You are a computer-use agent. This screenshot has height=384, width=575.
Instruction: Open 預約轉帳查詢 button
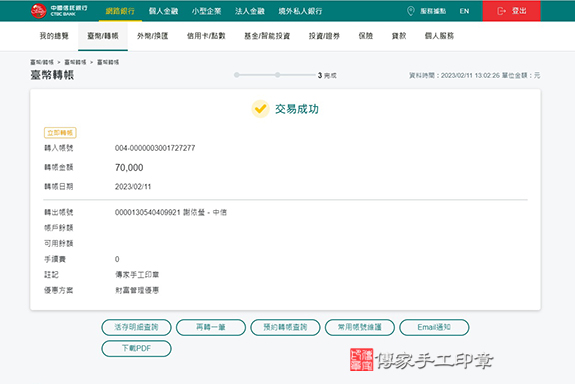tap(285, 327)
